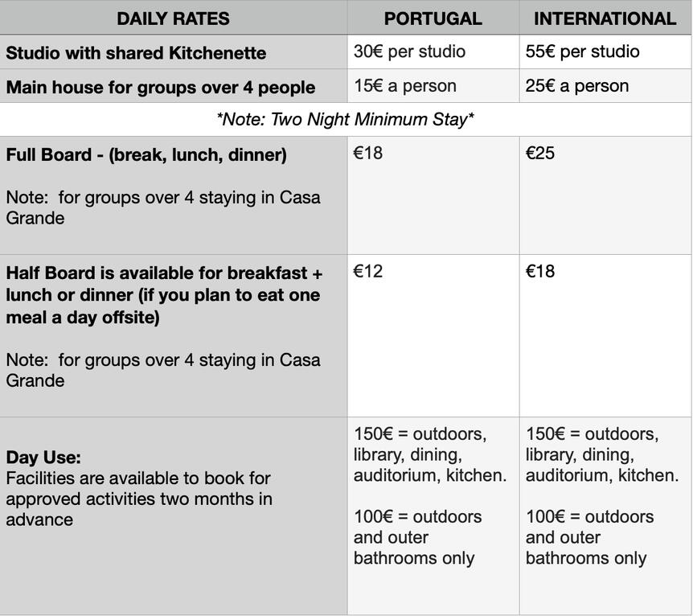Select the PORTUGAL column header
693x616 pixels.
[433, 18]
